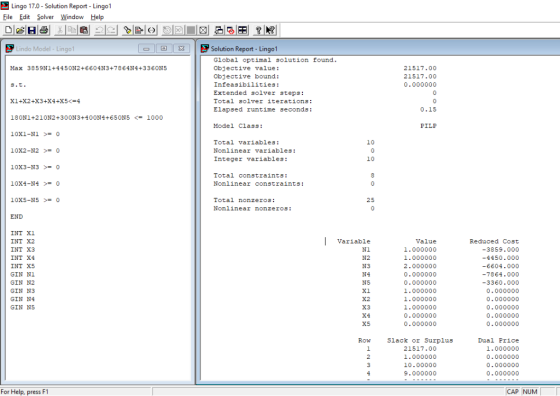Click N3 value 2.000000 in report

tap(420, 266)
